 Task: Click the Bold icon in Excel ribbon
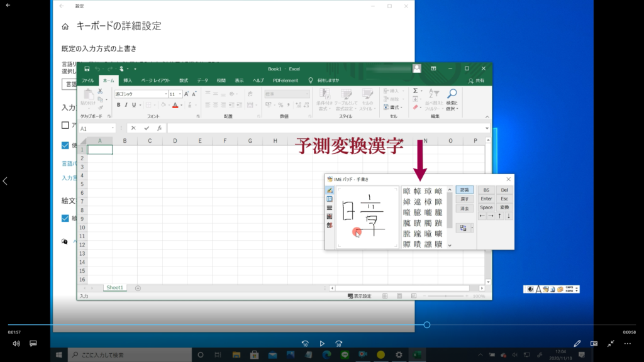tap(118, 105)
